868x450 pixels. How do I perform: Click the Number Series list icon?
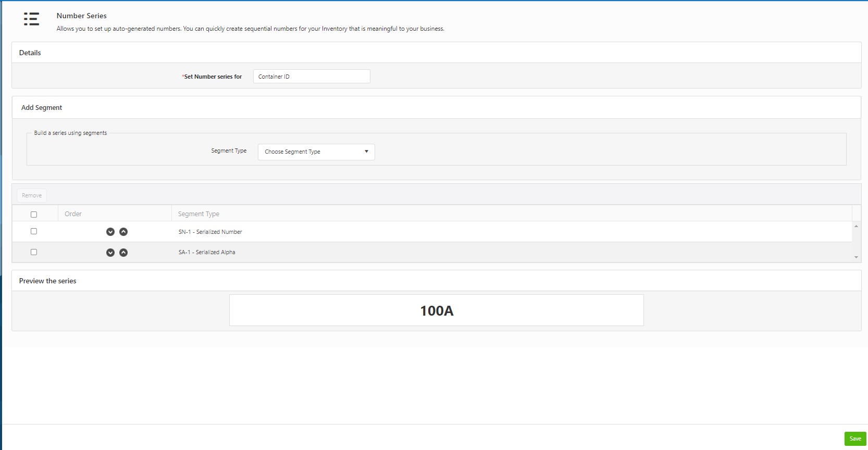pos(31,19)
